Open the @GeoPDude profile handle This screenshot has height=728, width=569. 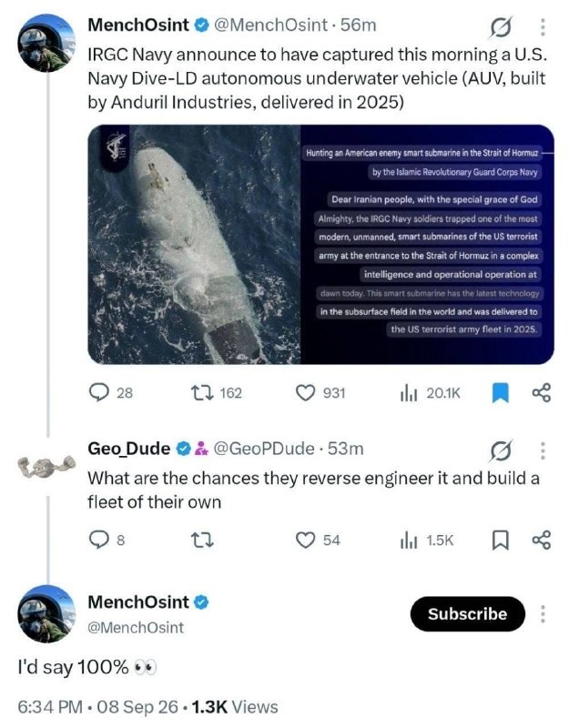(263, 449)
